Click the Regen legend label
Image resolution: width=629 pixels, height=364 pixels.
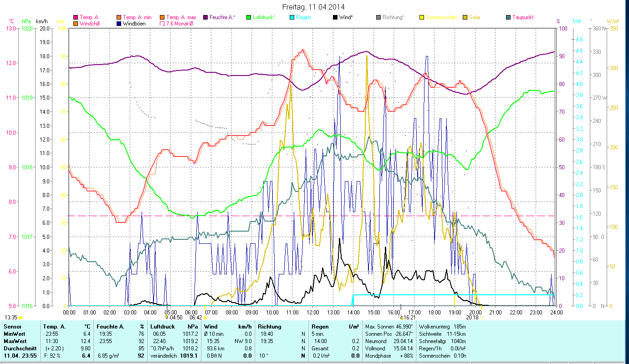coord(303,17)
